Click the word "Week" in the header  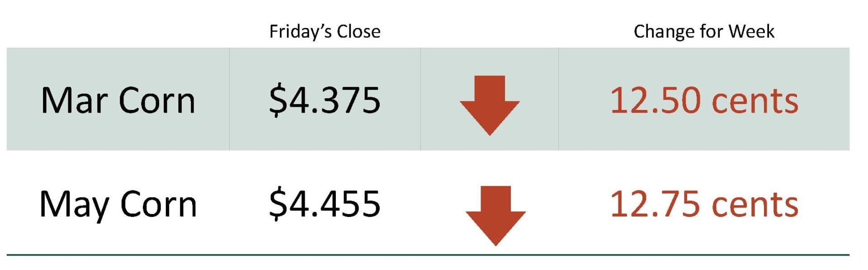coord(751,32)
